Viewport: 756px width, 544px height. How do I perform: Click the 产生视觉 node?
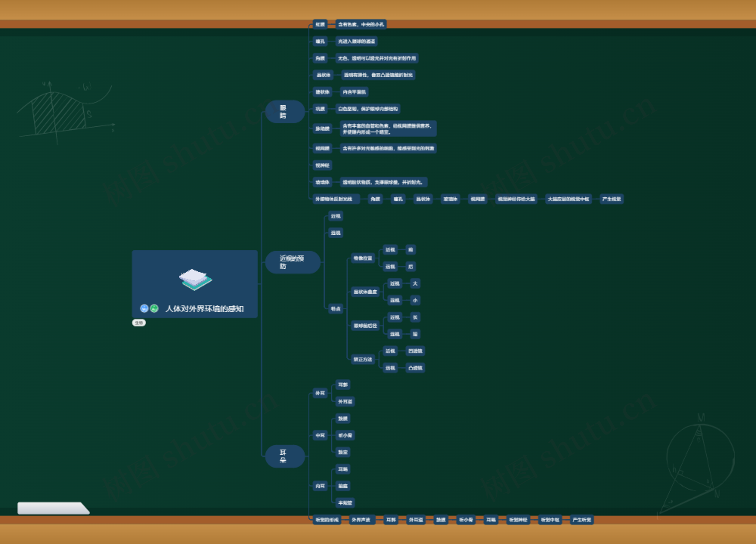point(611,199)
